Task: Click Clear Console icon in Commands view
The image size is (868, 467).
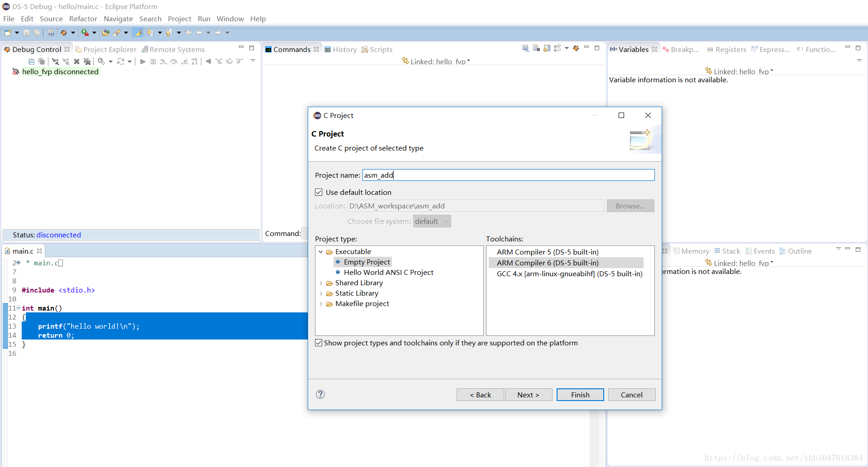Action: (x=536, y=48)
